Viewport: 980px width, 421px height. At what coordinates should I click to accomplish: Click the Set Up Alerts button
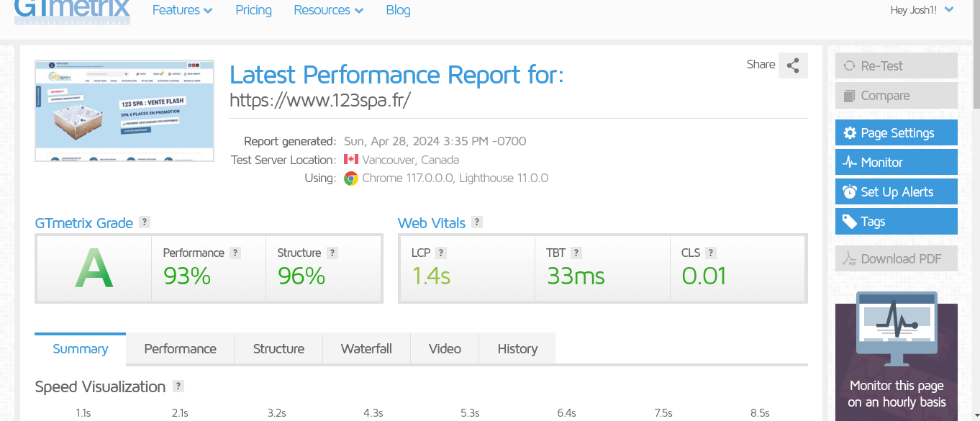[897, 192]
